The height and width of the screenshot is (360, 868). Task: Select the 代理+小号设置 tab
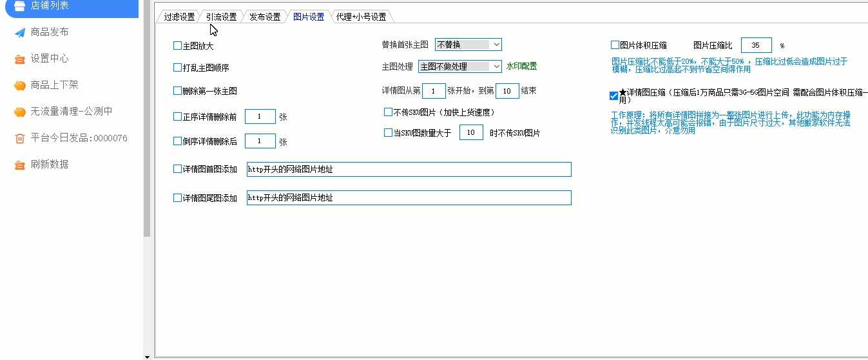point(361,17)
